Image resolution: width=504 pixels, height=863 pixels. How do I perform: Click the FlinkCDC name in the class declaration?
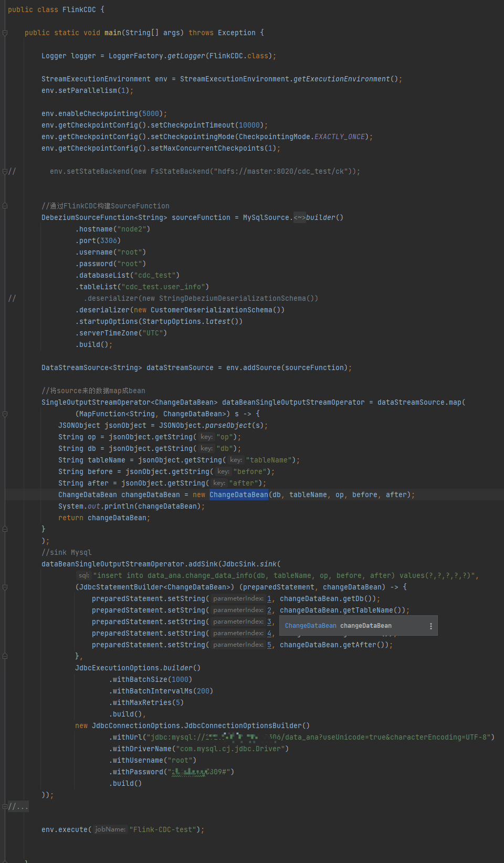pos(79,9)
